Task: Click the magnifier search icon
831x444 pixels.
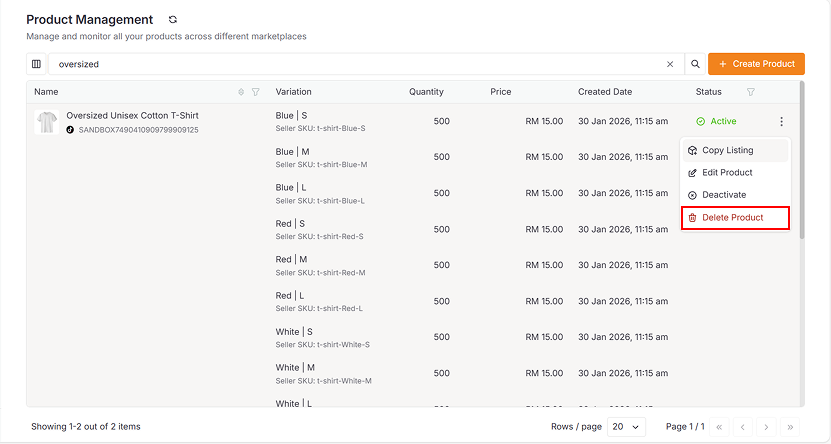Action: 695,64
